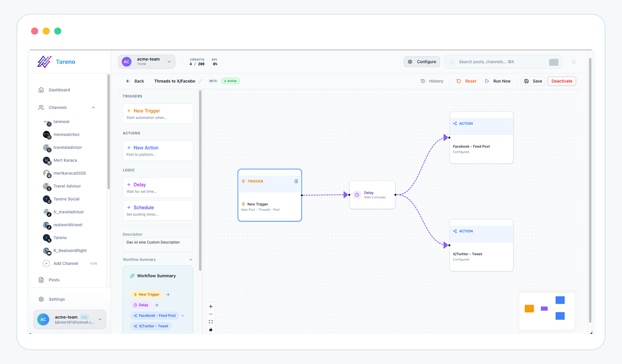Reset the workflow
This screenshot has width=622, height=364.
point(466,81)
